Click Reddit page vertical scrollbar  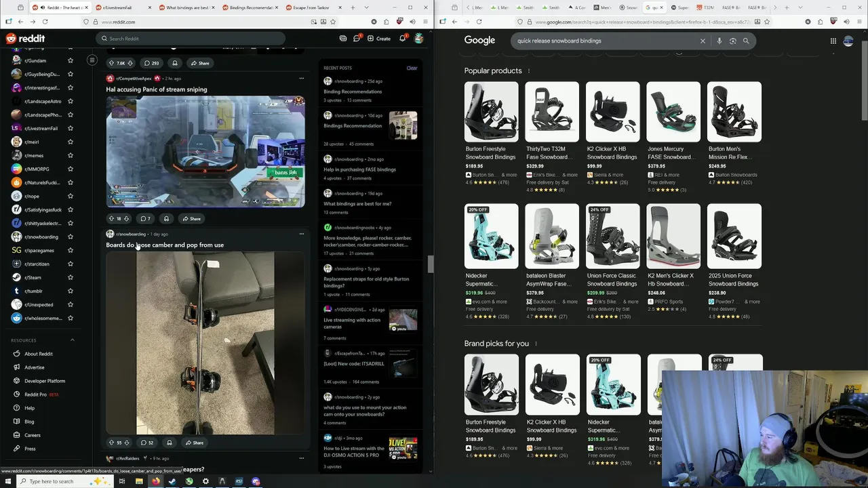click(x=429, y=264)
